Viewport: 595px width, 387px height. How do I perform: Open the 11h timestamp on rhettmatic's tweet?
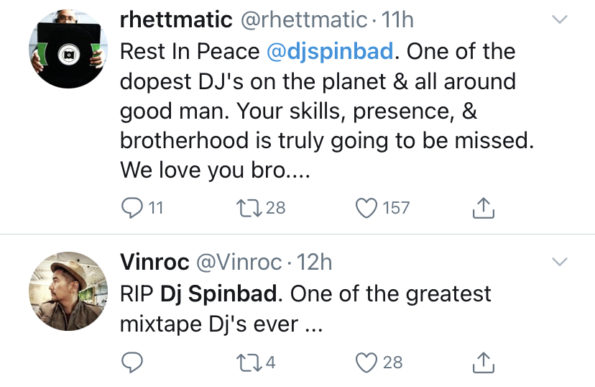click(x=397, y=20)
